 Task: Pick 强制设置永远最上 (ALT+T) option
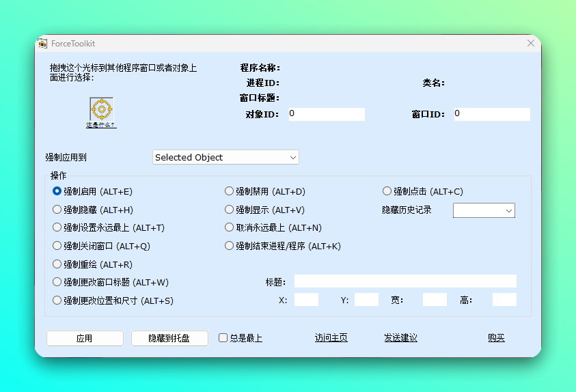[57, 227]
